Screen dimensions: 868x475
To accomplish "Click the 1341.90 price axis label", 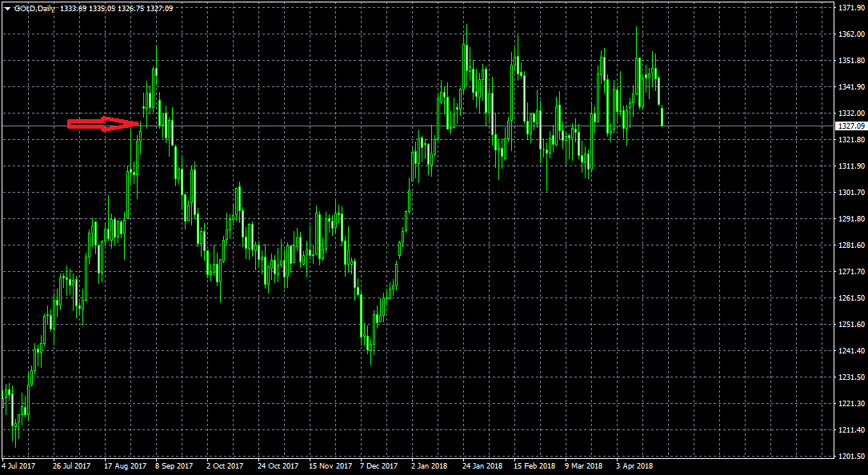I will tap(851, 87).
